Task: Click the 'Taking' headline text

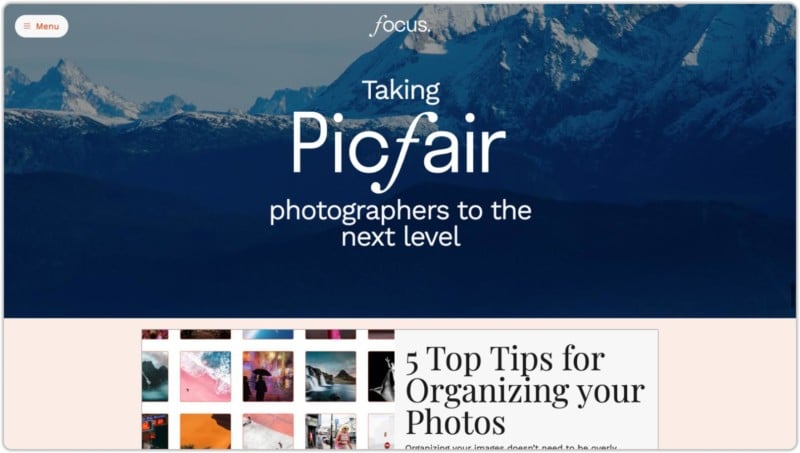Action: (401, 91)
